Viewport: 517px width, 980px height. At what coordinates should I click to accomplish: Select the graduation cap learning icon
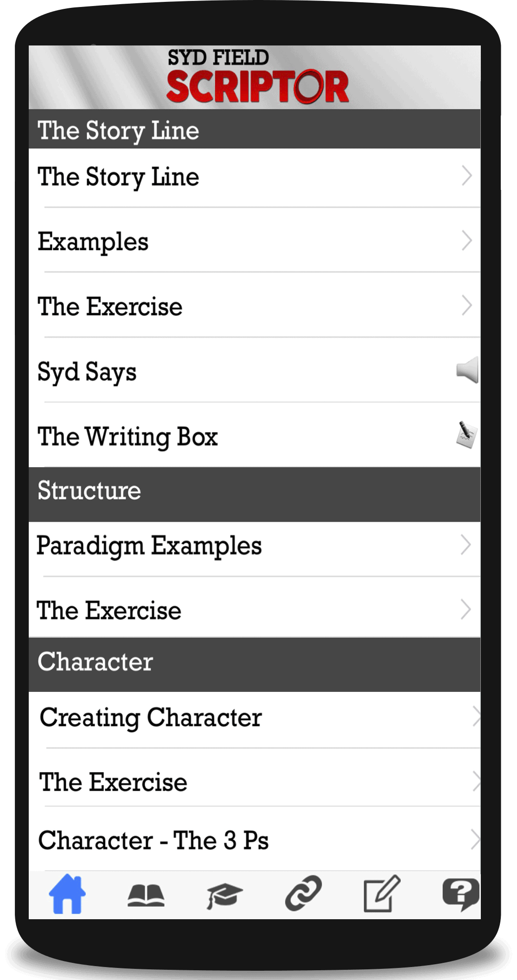pos(225,897)
